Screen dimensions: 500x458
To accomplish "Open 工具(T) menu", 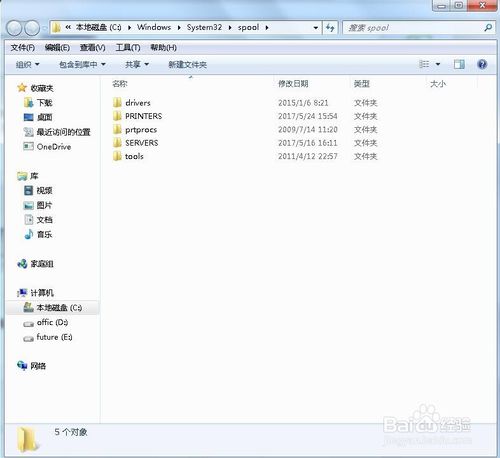I will 128,48.
